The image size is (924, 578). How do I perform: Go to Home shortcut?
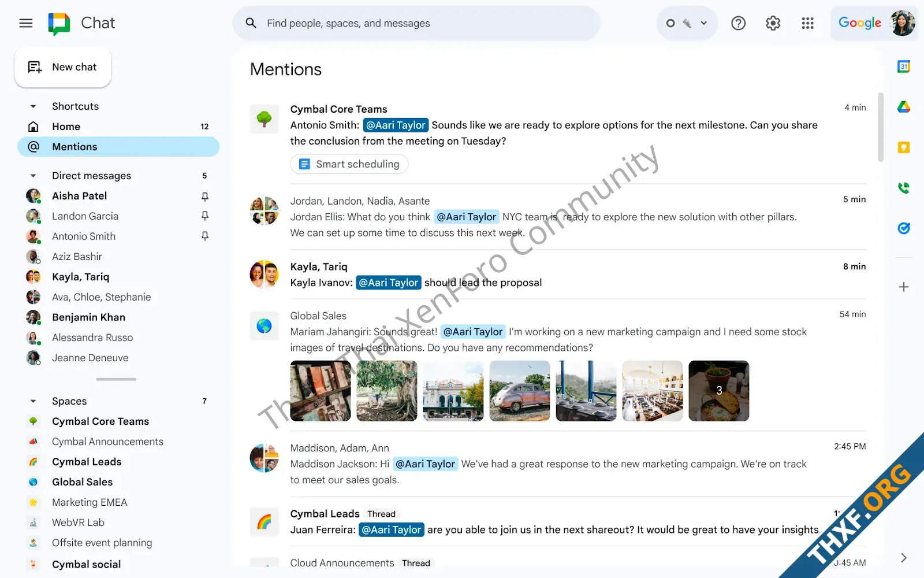(118, 127)
